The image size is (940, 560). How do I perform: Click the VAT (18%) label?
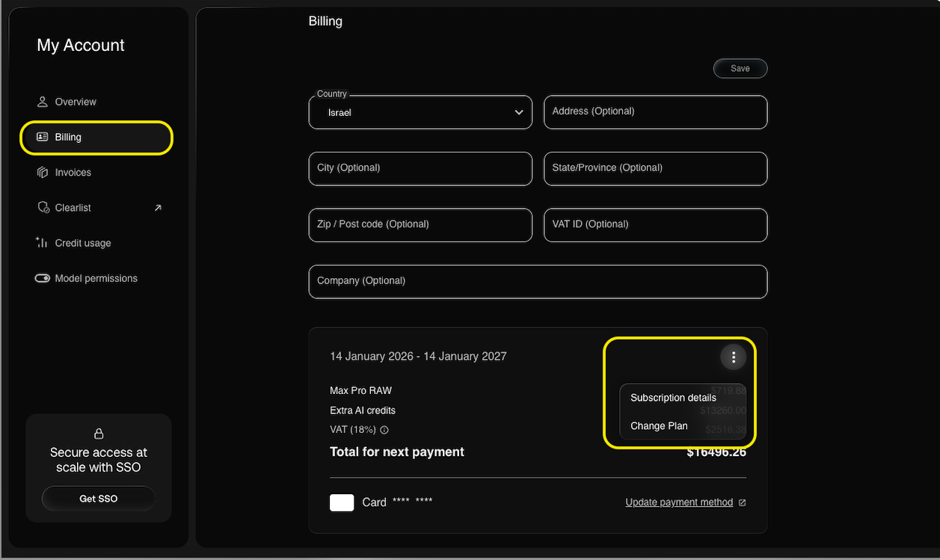353,430
